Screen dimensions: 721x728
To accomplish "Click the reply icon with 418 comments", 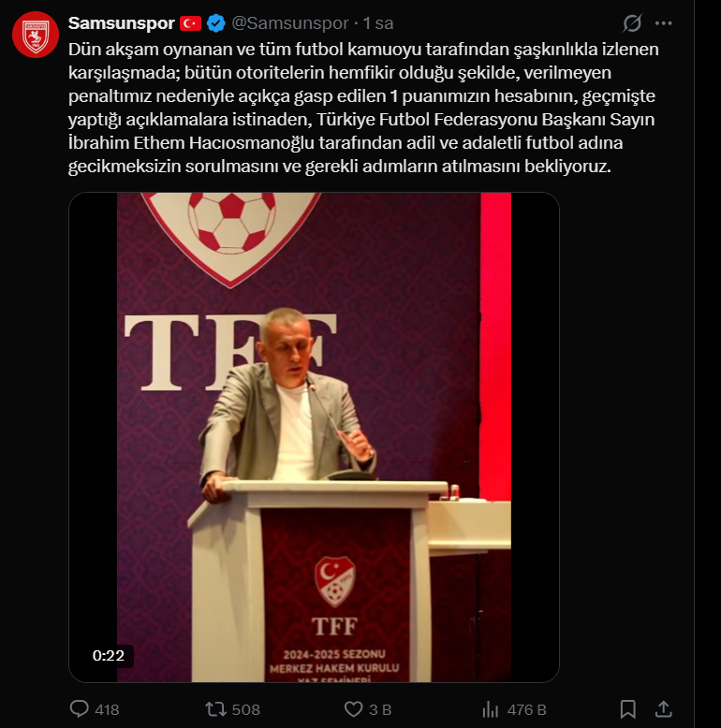I will [x=80, y=709].
